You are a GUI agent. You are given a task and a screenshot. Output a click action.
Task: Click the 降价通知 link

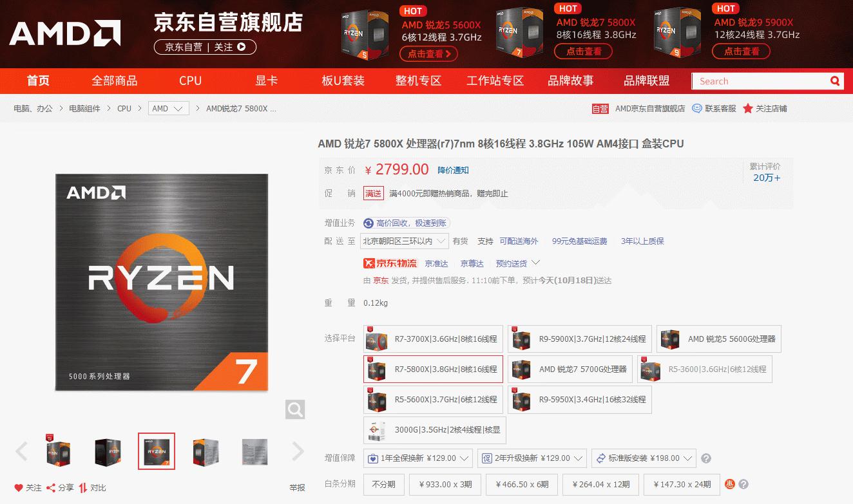pos(454,170)
